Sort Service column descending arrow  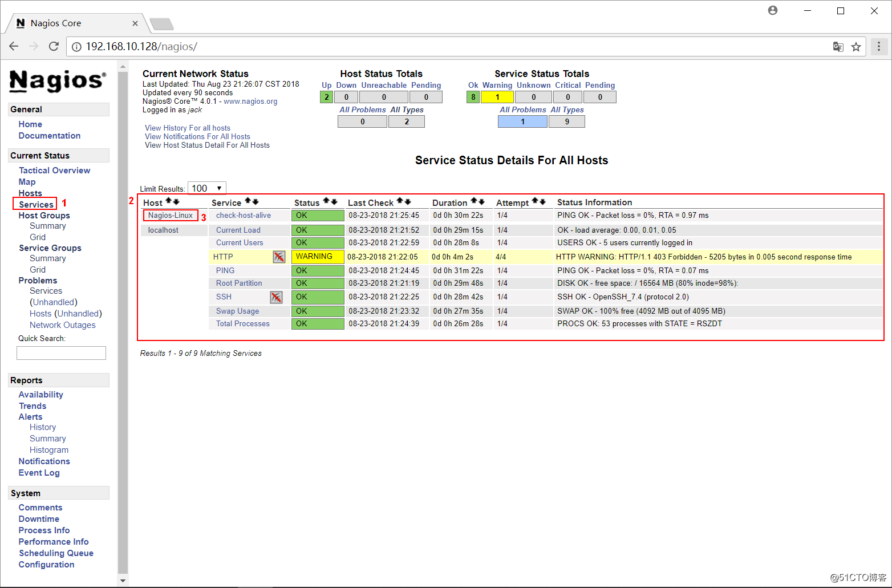click(x=256, y=201)
